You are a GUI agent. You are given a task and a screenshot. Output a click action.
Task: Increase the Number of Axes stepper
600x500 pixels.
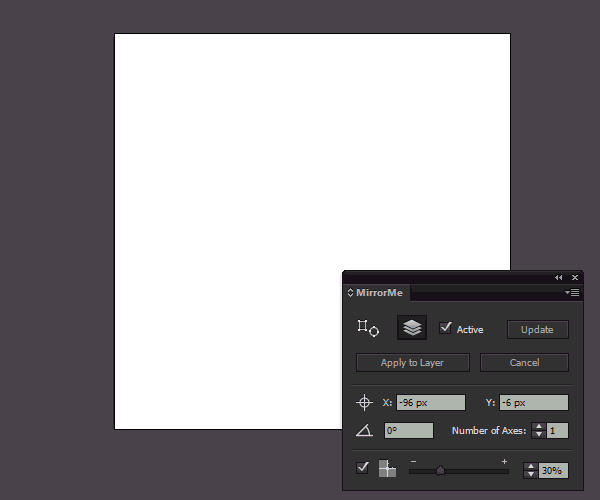click(x=539, y=426)
